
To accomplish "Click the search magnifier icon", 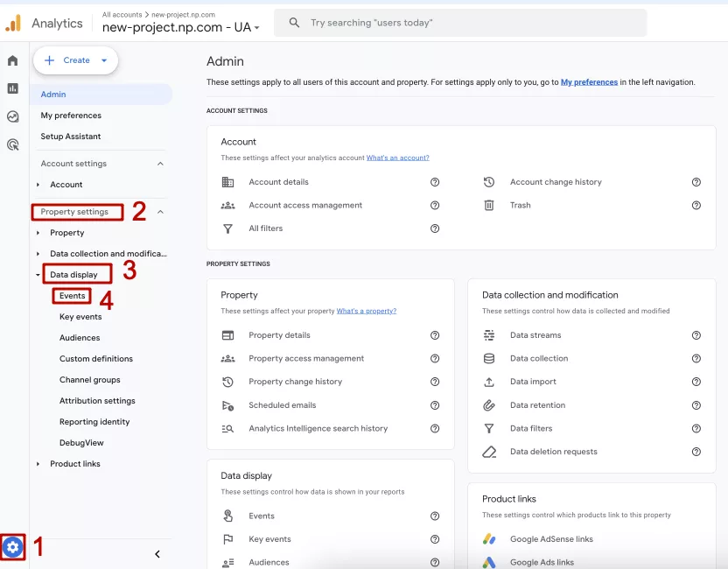I will [x=294, y=22].
